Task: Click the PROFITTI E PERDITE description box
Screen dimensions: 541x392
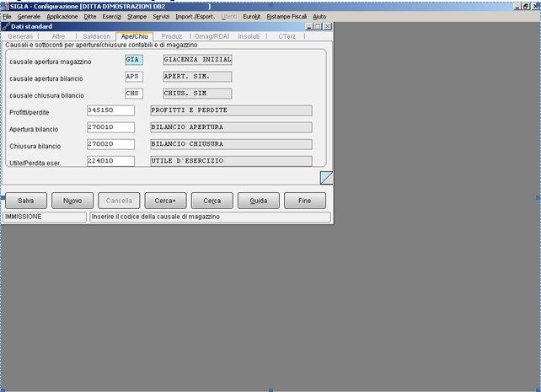Action: click(x=231, y=110)
